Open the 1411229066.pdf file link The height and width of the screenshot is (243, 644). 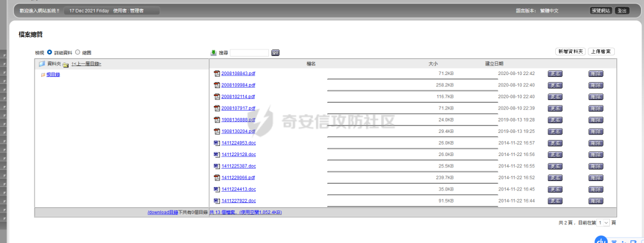click(x=238, y=177)
